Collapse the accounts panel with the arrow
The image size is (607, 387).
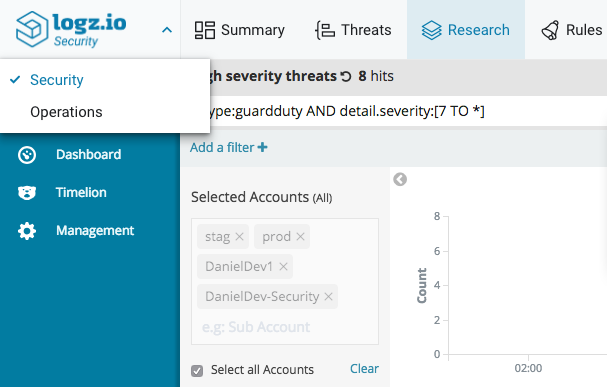coord(400,180)
